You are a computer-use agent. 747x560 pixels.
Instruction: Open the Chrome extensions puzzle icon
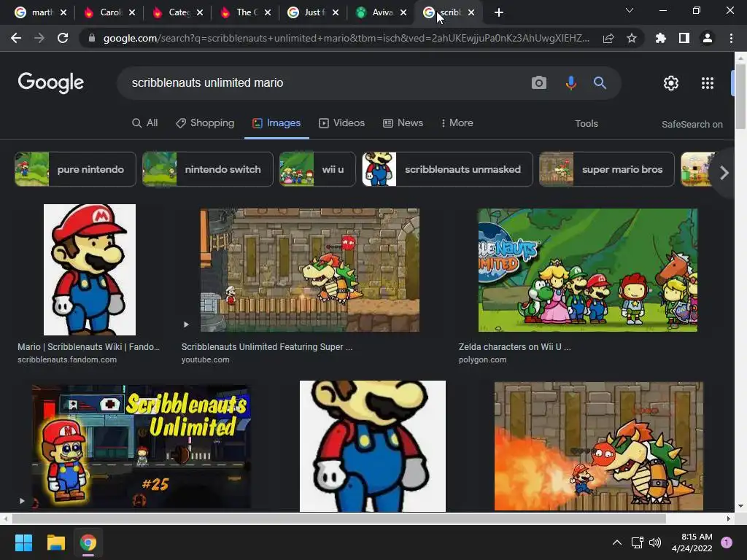click(661, 38)
